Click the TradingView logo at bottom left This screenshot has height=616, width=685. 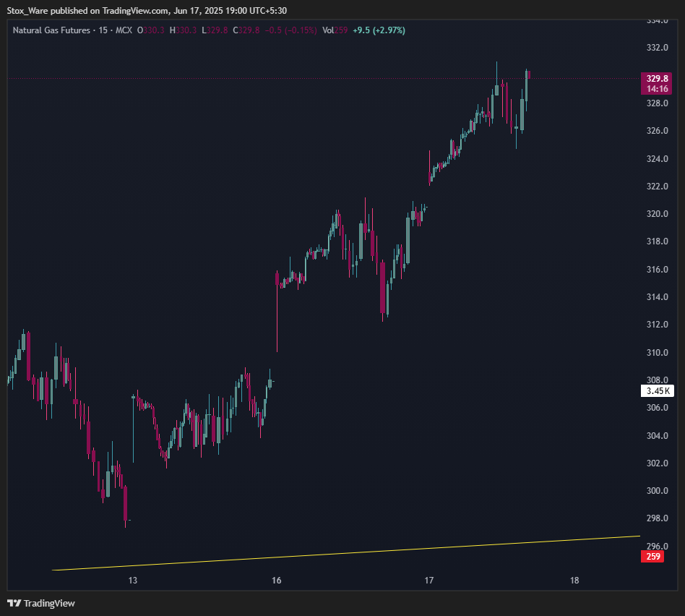pos(41,603)
